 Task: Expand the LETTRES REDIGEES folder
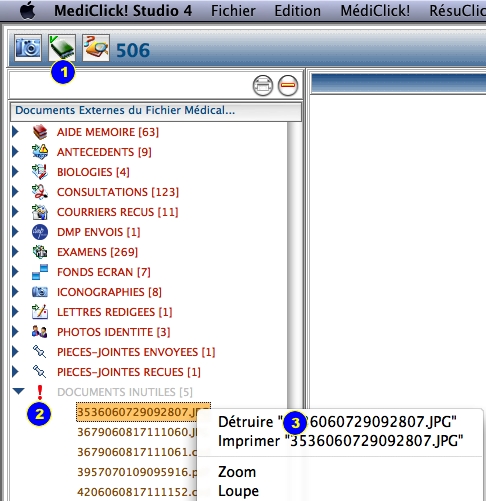click(15, 312)
